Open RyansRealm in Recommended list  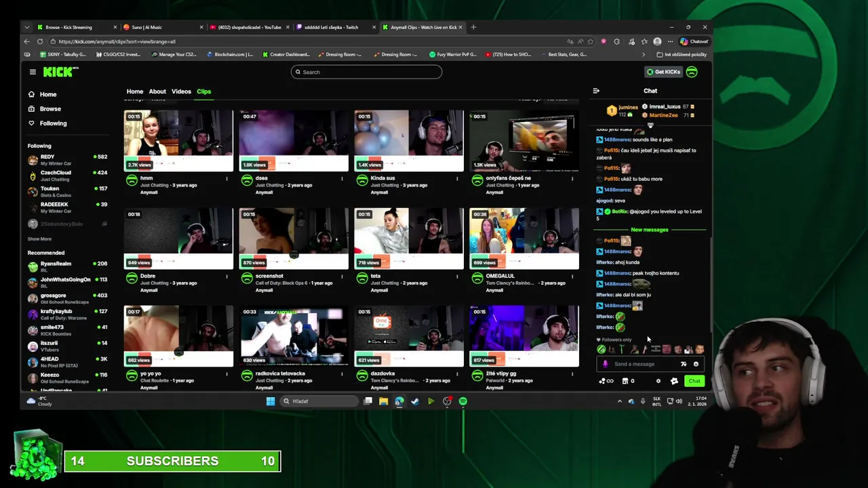(68, 266)
